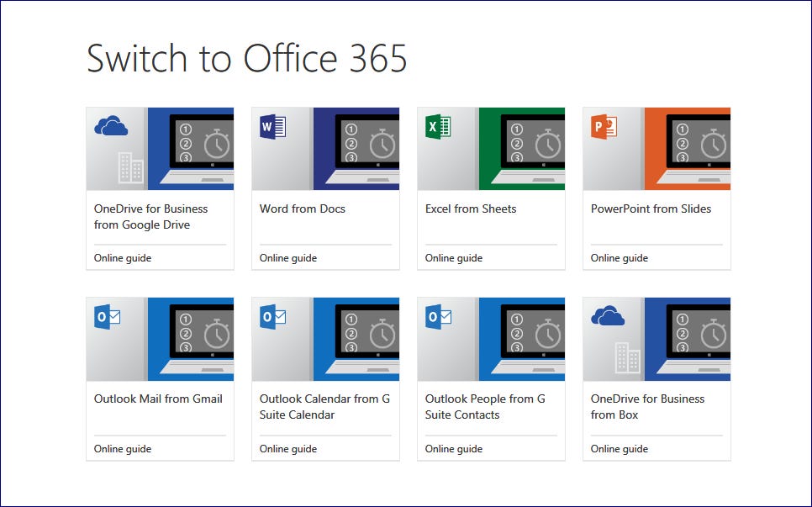The width and height of the screenshot is (812, 507).
Task: Open the Outlook Mail from Gmail online guide
Action: click(x=123, y=448)
